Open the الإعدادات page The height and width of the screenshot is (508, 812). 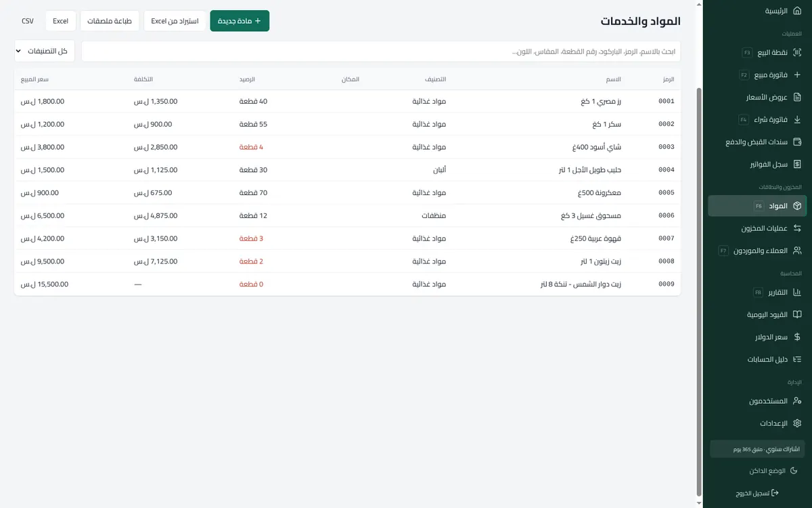[757, 423]
